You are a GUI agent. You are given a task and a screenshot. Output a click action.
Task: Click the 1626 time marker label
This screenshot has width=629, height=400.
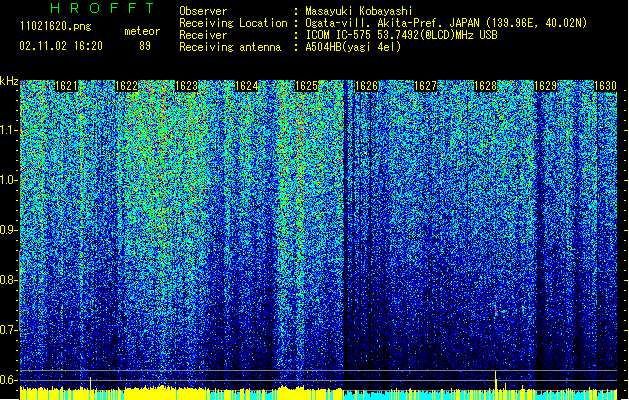pyautogui.click(x=366, y=86)
